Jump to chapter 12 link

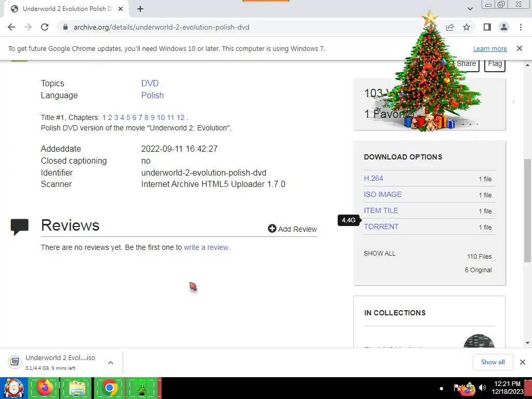pyautogui.click(x=180, y=117)
